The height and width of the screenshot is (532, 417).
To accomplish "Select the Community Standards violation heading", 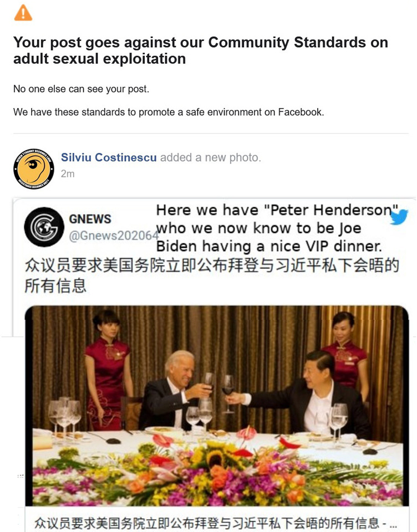I will point(200,50).
